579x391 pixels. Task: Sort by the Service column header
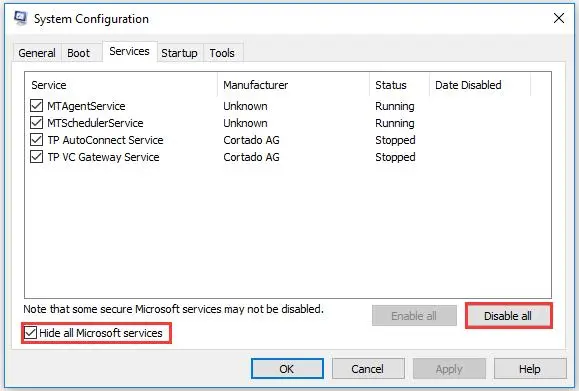point(121,85)
